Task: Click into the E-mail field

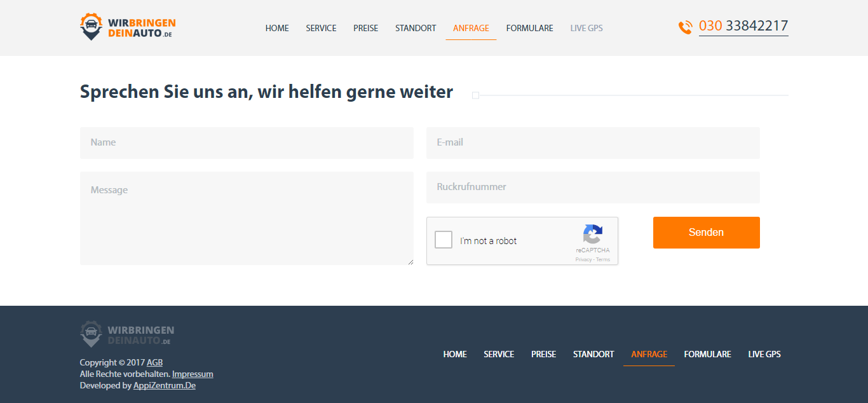Action: click(x=593, y=142)
